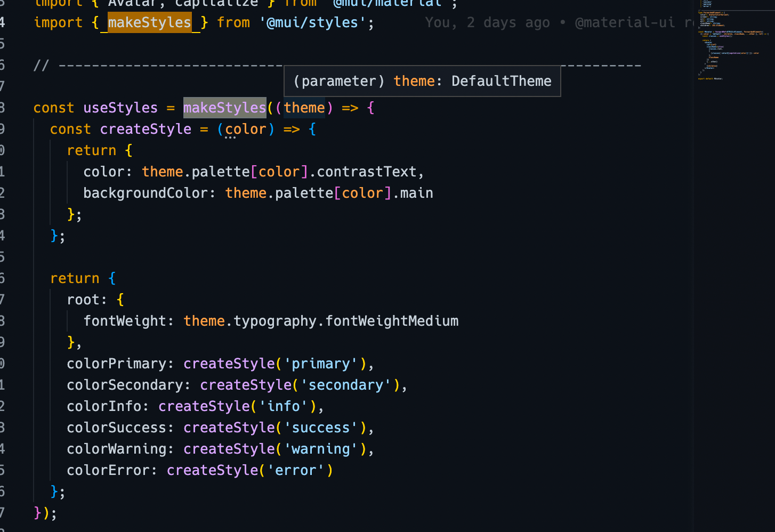The height and width of the screenshot is (532, 775).
Task: Click the contrastText property
Action: 367,172
